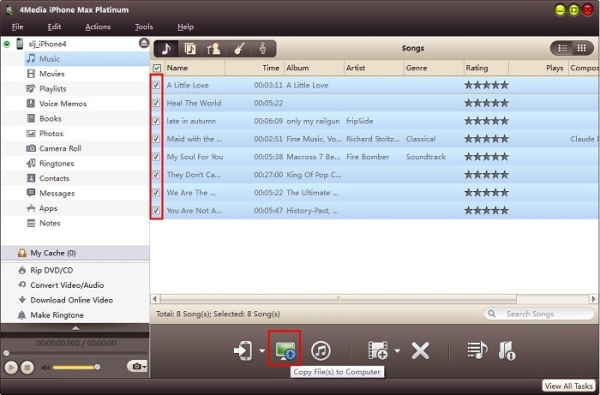Click the eject device icon beside slj_iPhone4
600x395 pixels.
144,43
